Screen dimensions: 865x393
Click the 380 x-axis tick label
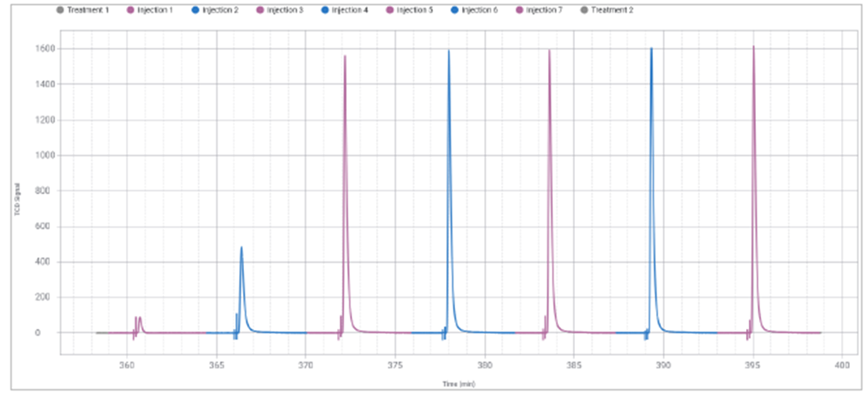pyautogui.click(x=484, y=365)
